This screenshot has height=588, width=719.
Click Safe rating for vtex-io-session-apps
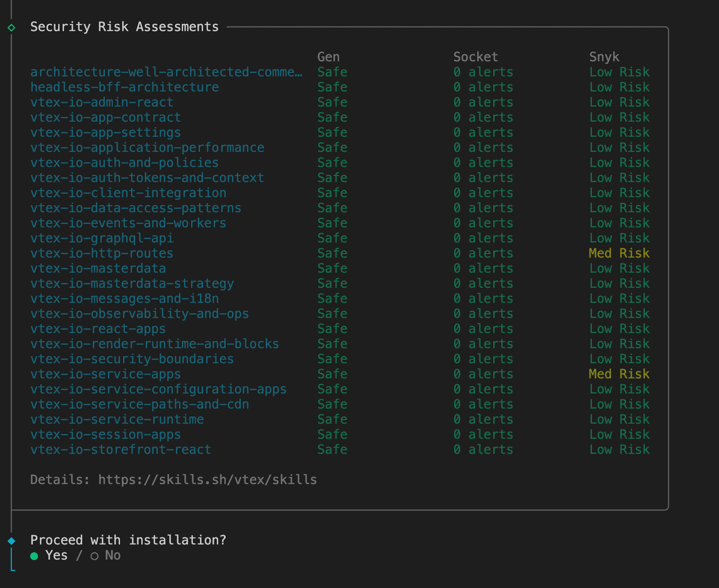pyautogui.click(x=332, y=434)
